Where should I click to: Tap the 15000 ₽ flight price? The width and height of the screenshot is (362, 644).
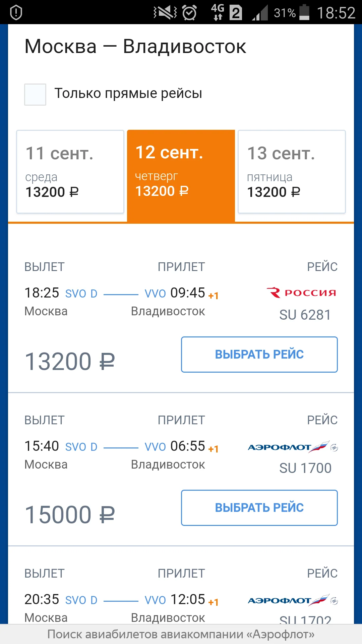(x=70, y=515)
